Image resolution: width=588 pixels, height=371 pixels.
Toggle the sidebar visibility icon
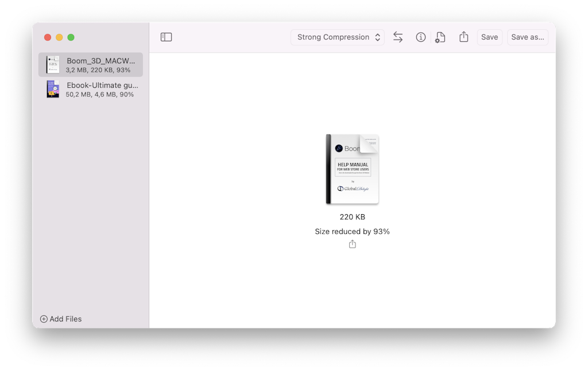[x=166, y=37]
